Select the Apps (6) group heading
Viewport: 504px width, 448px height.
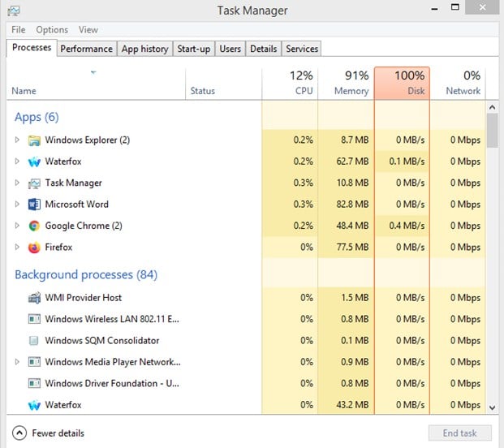click(37, 117)
